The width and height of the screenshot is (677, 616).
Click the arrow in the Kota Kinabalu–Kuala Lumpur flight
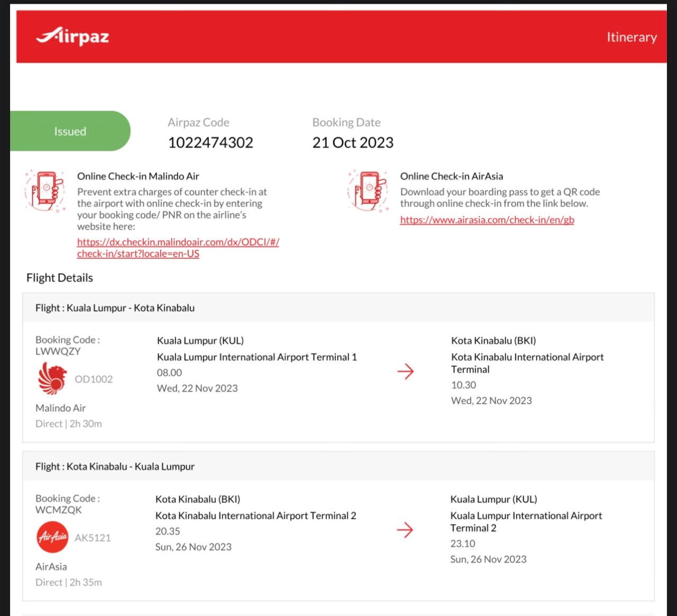pos(405,530)
